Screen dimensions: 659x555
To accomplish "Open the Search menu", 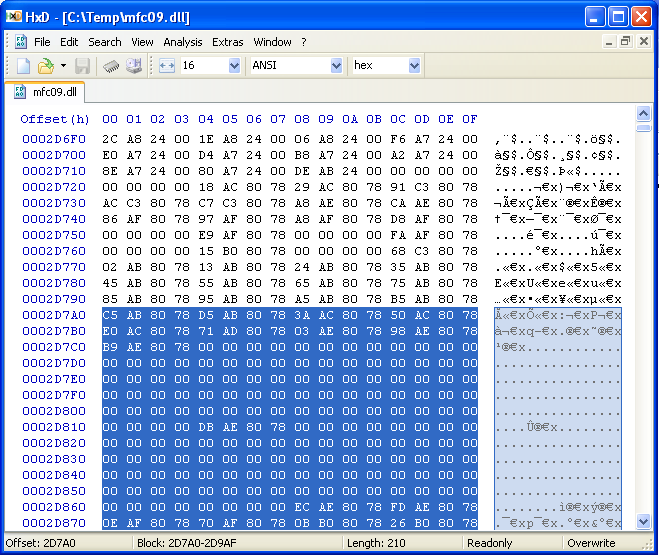I will (104, 42).
